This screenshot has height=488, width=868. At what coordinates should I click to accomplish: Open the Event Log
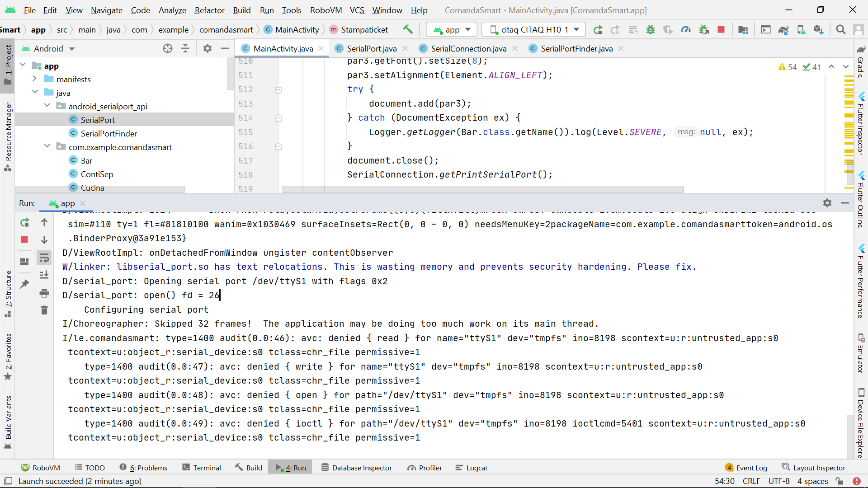(x=750, y=468)
